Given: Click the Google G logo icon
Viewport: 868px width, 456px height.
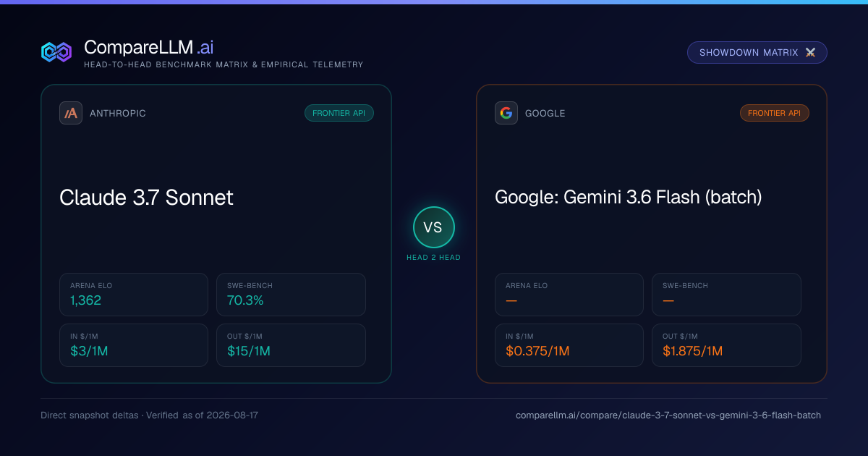Looking at the screenshot, I should tap(506, 113).
